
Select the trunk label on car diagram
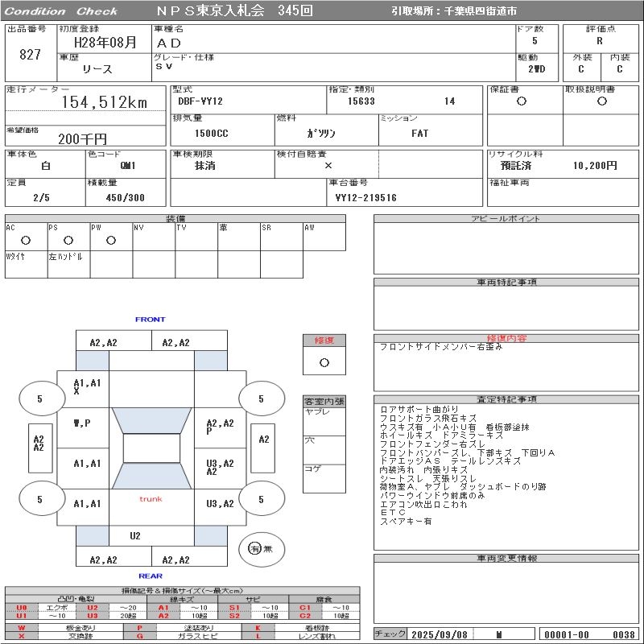151,499
